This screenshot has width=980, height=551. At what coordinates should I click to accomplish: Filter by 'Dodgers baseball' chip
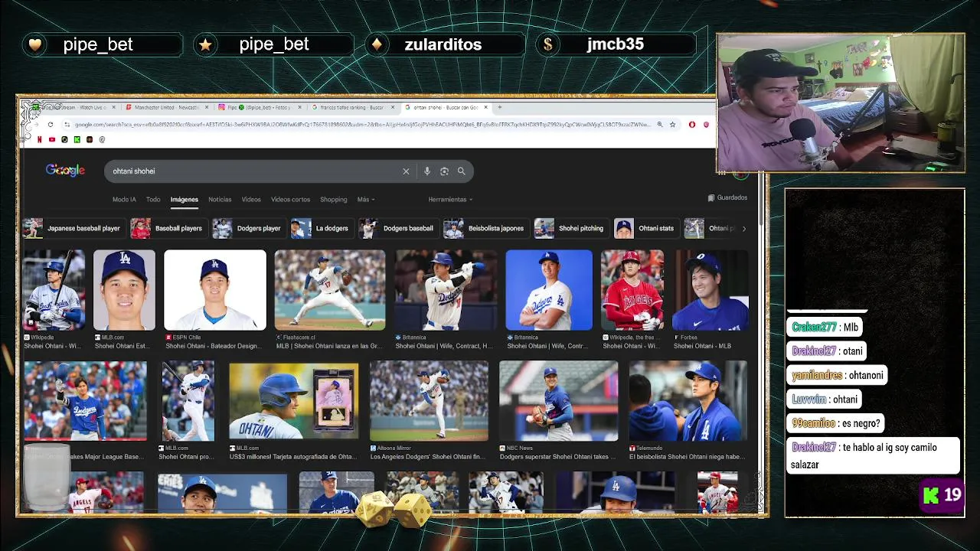coord(397,228)
